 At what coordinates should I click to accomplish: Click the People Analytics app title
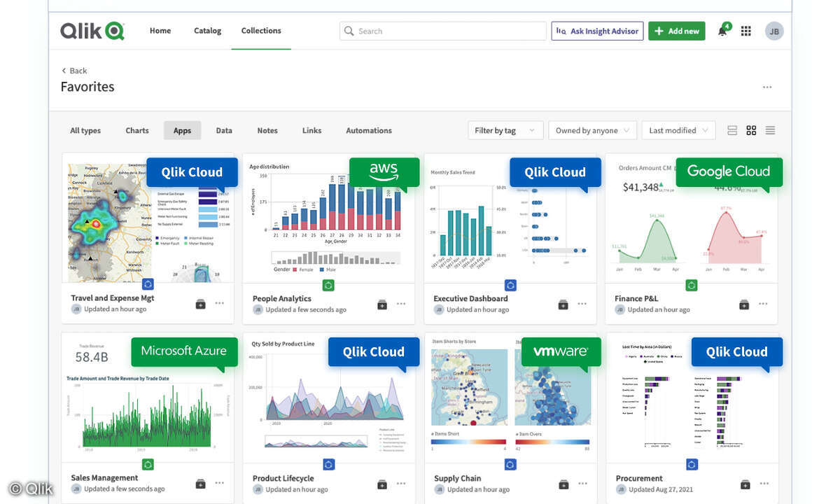point(282,299)
